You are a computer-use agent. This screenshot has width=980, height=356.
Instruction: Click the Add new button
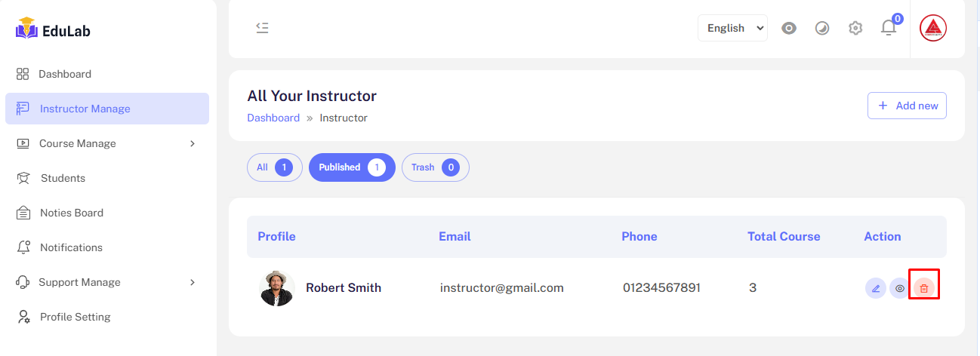click(907, 106)
